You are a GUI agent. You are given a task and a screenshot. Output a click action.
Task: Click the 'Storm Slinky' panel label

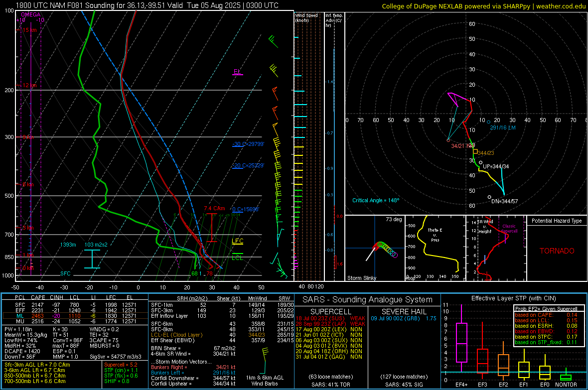(361, 278)
